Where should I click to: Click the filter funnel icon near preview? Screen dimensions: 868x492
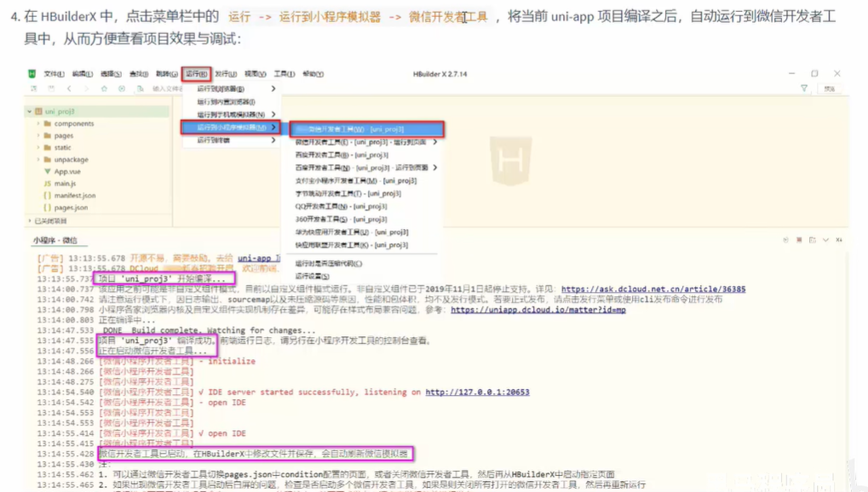point(804,89)
